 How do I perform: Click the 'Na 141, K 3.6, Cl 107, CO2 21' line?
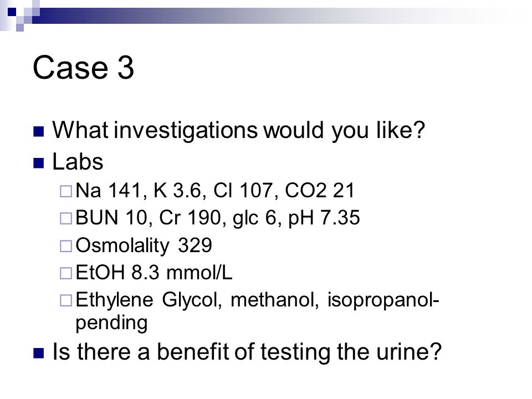[215, 190]
